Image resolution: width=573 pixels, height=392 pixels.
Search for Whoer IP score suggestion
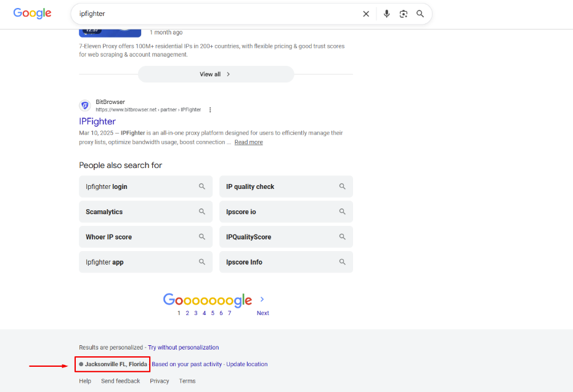coord(145,237)
